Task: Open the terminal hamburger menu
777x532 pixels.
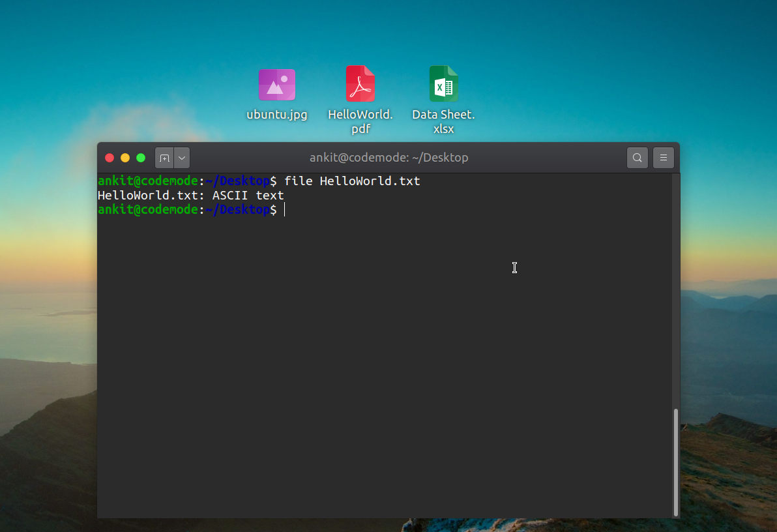Action: (663, 158)
